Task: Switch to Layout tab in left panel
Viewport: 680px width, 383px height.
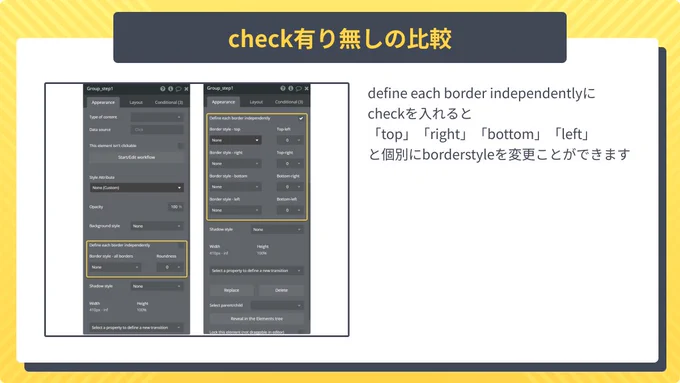Action: point(136,102)
